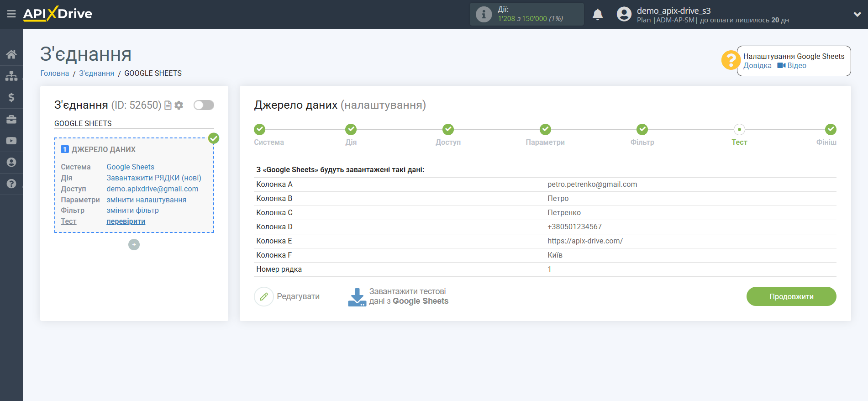Click the Google Sheets system link
Viewport: 868px width, 401px height.
tap(131, 167)
